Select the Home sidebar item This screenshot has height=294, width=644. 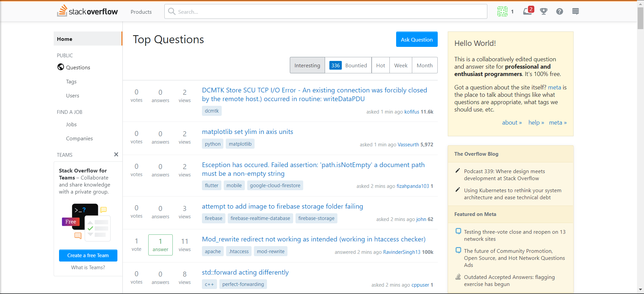pos(88,39)
